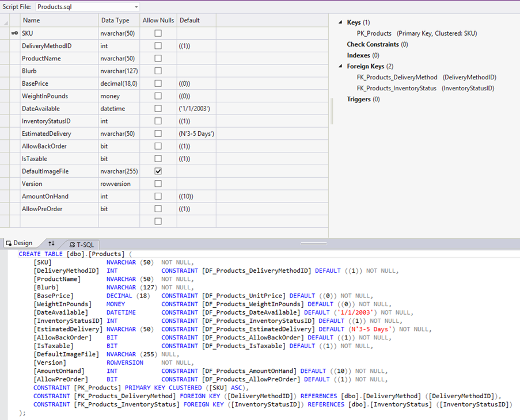Click the Design tab icon
Image resolution: width=520 pixels, height=420 pixels.
click(9, 243)
